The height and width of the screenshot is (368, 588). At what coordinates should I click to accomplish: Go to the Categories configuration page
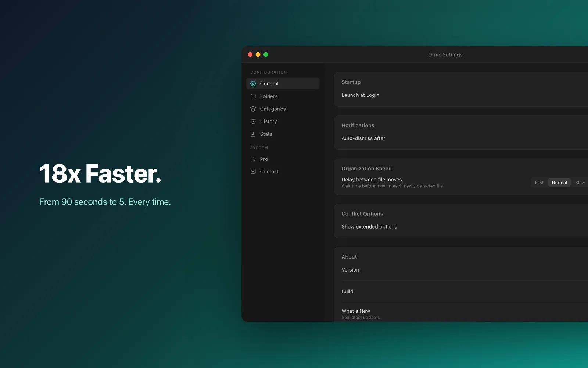click(283, 109)
